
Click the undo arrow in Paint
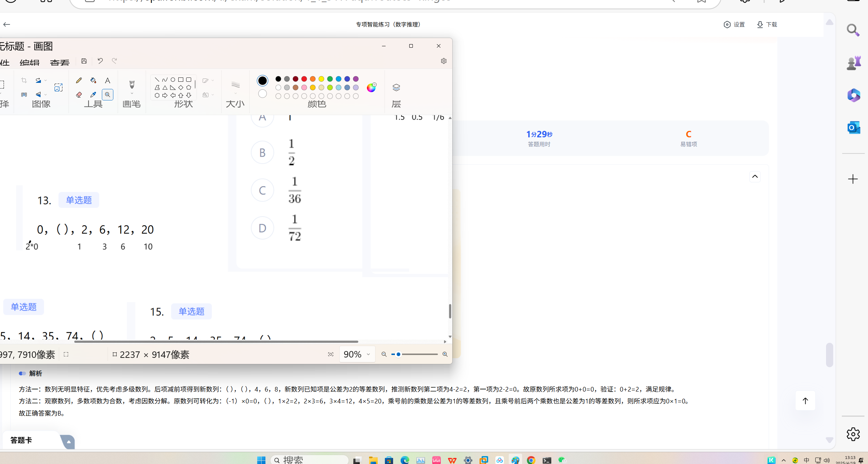(x=100, y=61)
